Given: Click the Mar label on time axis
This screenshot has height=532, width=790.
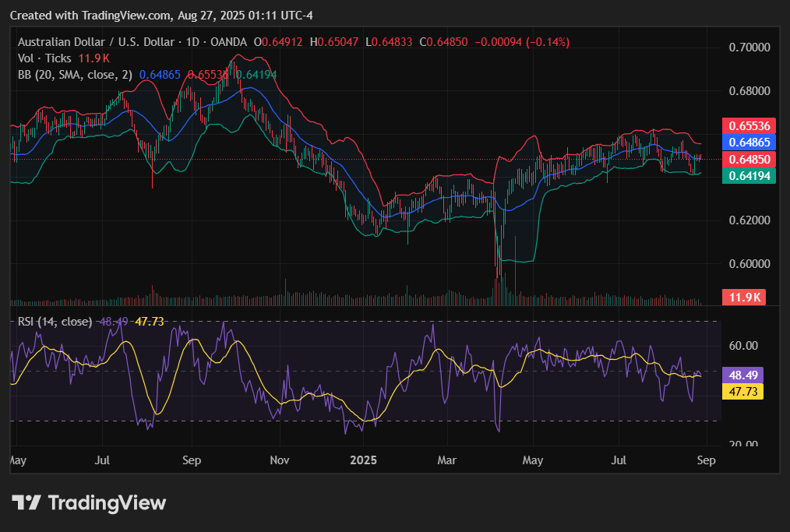Looking at the screenshot, I should pos(447,460).
